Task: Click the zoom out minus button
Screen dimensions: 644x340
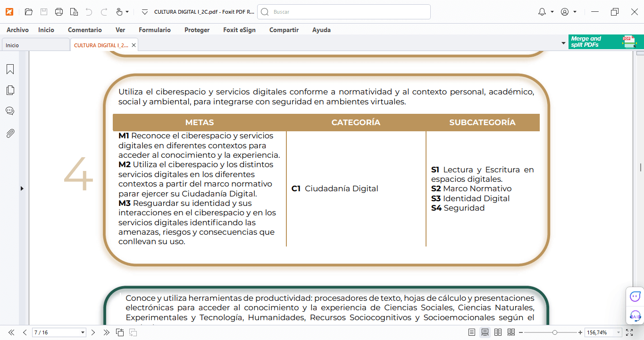Action: click(x=521, y=332)
